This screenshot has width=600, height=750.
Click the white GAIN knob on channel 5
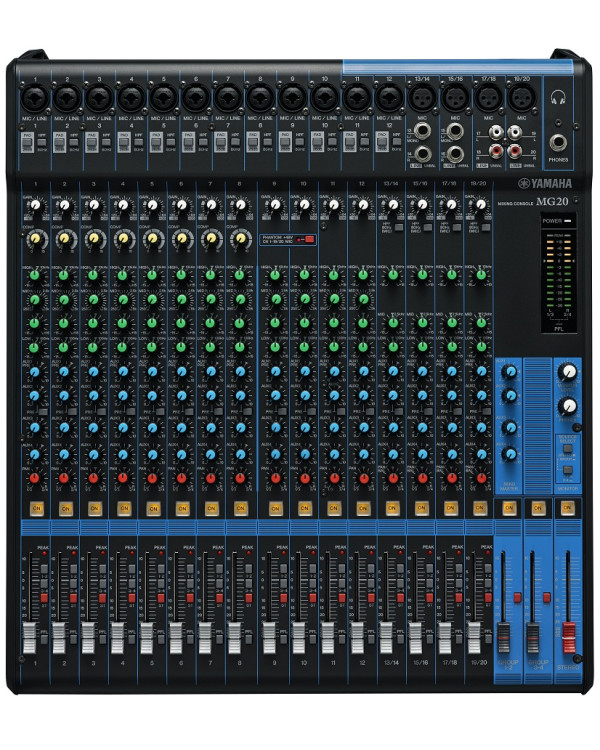pyautogui.click(x=152, y=206)
